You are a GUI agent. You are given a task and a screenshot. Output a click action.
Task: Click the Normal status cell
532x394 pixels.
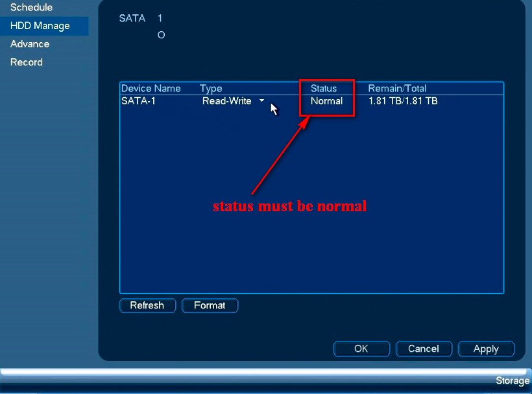(327, 101)
